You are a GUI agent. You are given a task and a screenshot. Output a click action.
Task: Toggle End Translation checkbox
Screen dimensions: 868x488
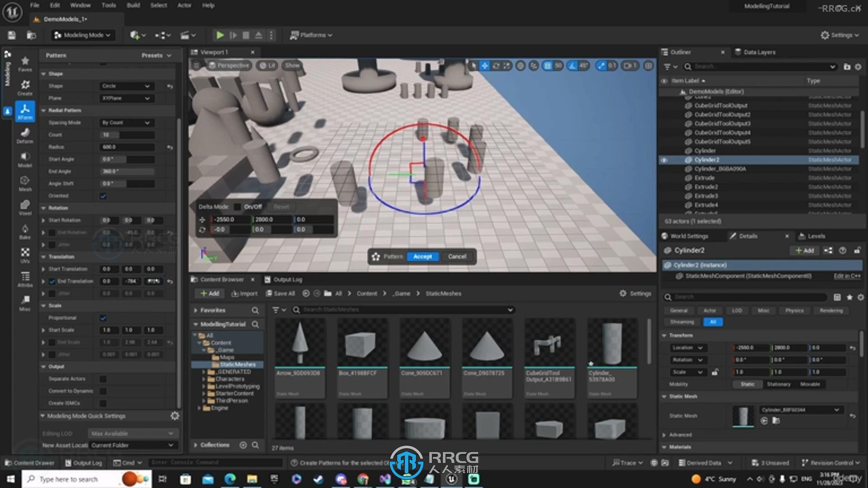click(52, 281)
